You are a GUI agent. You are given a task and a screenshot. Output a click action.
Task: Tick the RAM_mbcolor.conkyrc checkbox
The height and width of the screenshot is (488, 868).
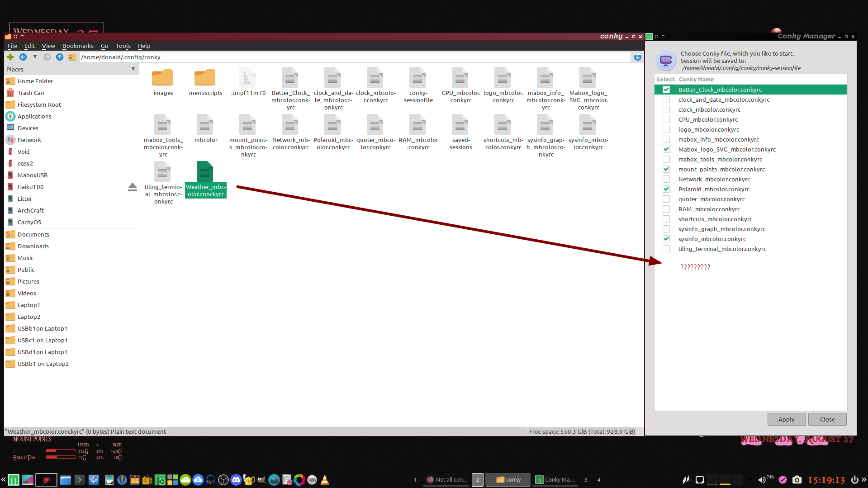(x=666, y=209)
